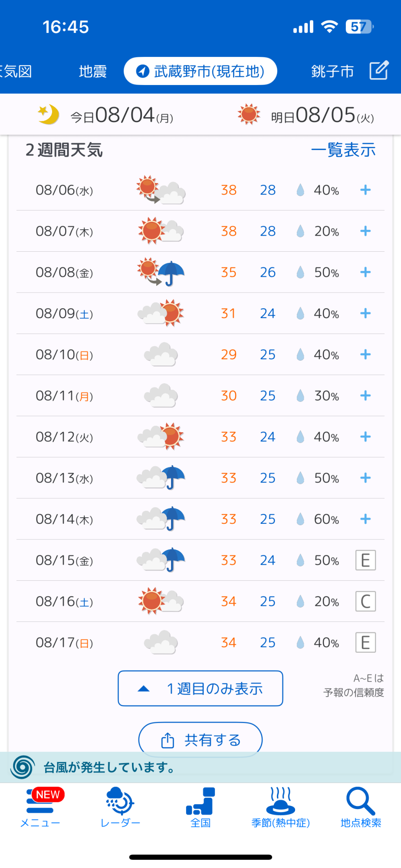
Task: Tap the share icon in 共有する
Action: point(168,740)
